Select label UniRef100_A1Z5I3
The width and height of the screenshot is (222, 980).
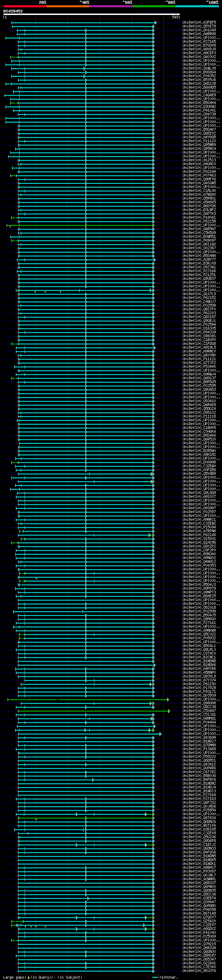199,160
